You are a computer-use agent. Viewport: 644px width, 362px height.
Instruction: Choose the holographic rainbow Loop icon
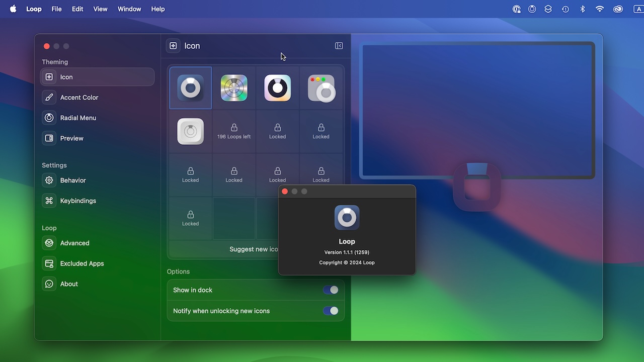pos(234,88)
